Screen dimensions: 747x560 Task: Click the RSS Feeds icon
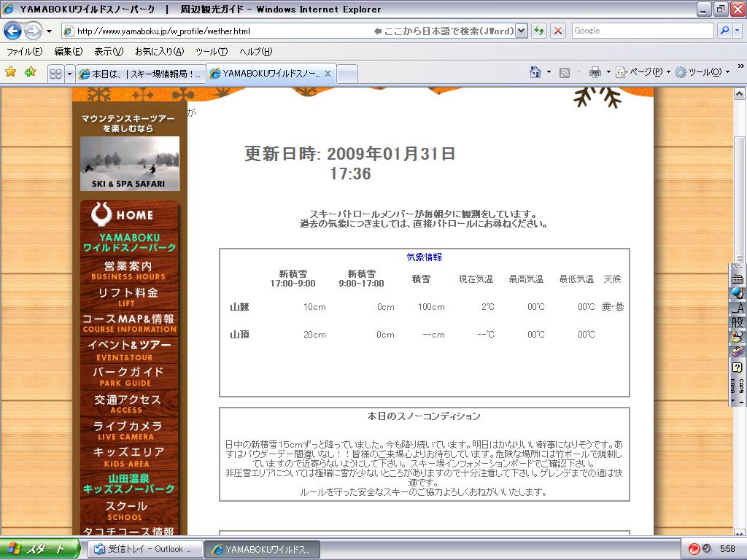coord(565,73)
